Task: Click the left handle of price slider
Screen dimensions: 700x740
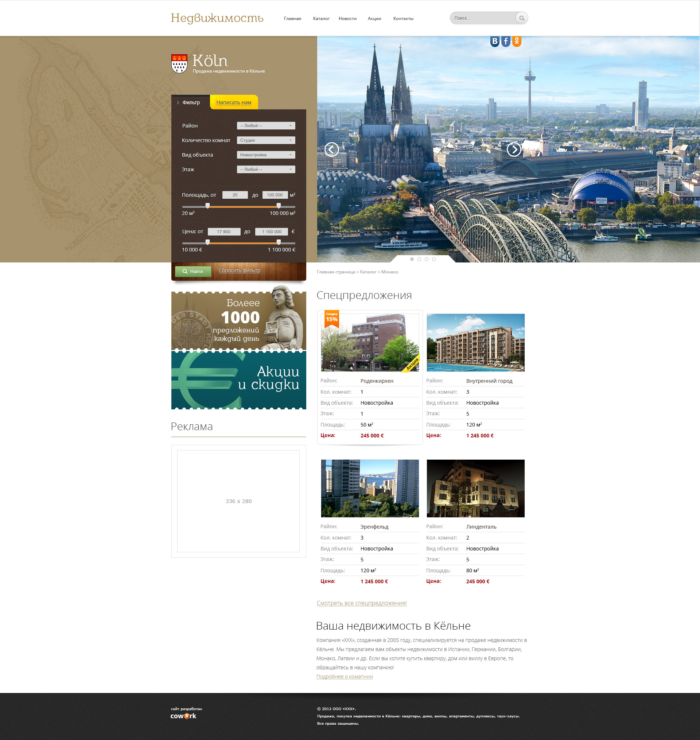Action: point(207,242)
